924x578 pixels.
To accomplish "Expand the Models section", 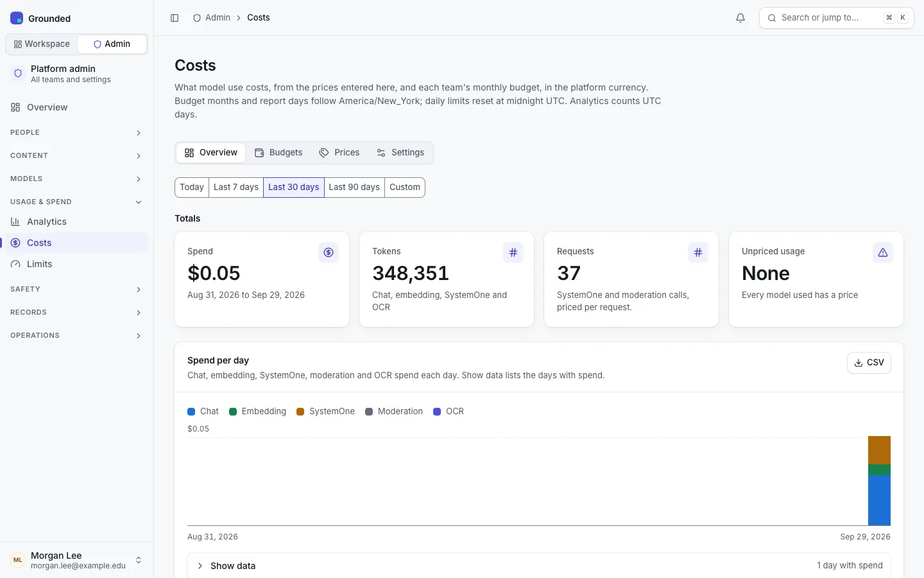I will point(76,179).
